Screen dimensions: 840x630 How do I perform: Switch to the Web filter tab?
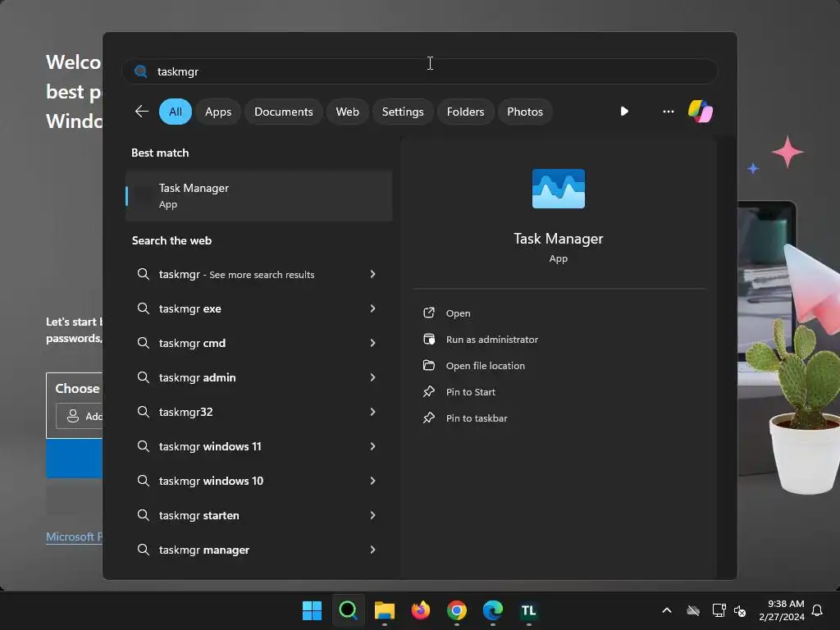click(x=347, y=112)
